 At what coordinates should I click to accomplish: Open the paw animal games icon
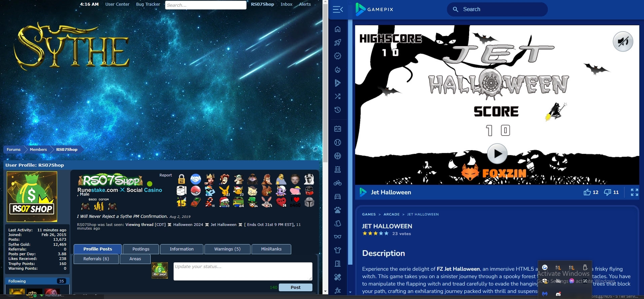coord(338,210)
